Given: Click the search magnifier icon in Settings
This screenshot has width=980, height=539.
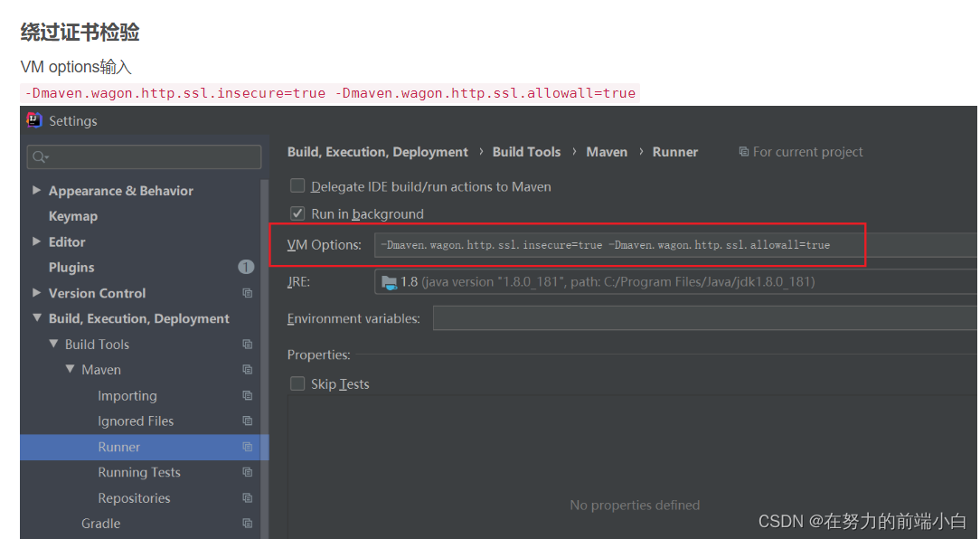Looking at the screenshot, I should [x=40, y=157].
